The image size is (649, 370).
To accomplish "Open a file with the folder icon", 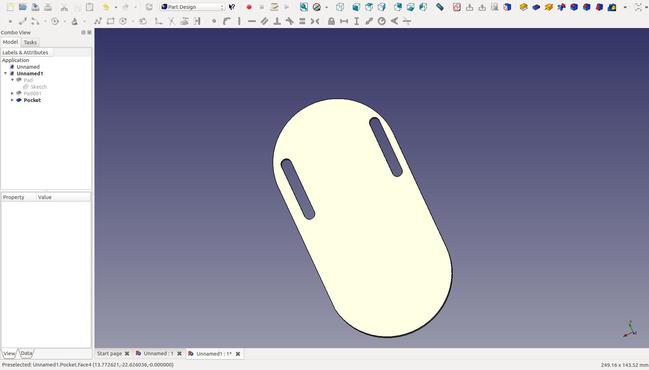I will point(23,7).
